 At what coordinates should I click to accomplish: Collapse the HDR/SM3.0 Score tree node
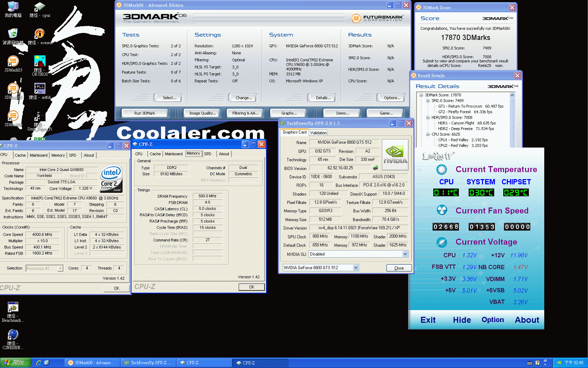[x=428, y=117]
